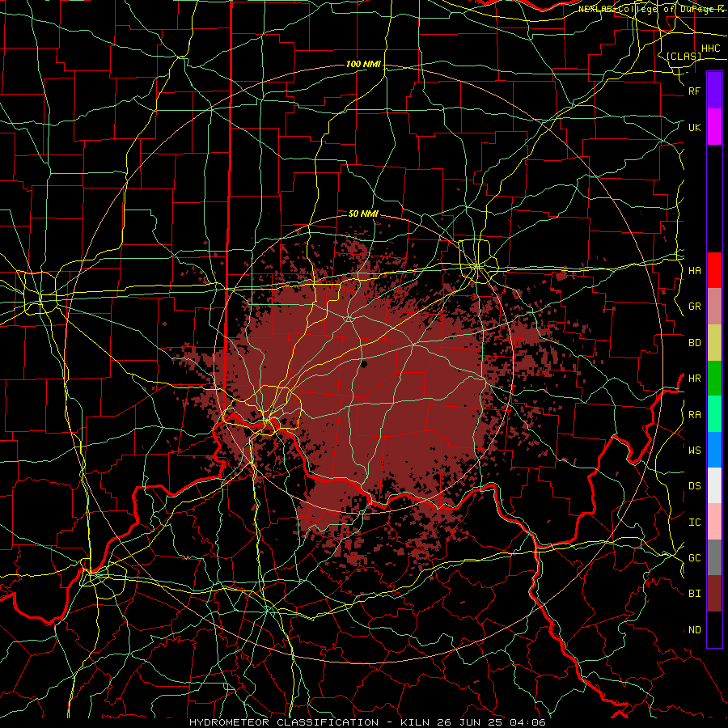Click the RA legend label
The width and height of the screenshot is (728, 728).
695,415
